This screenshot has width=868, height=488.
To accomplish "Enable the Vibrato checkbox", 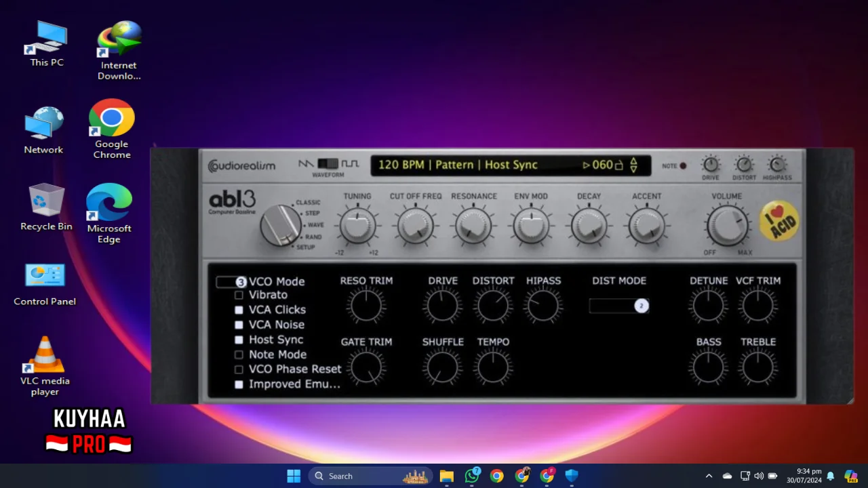I will [239, 295].
